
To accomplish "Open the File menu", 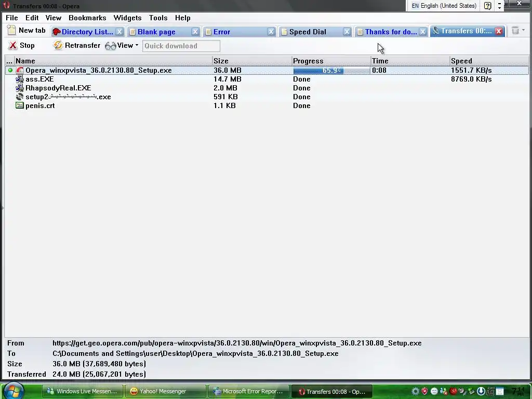I will point(12,18).
